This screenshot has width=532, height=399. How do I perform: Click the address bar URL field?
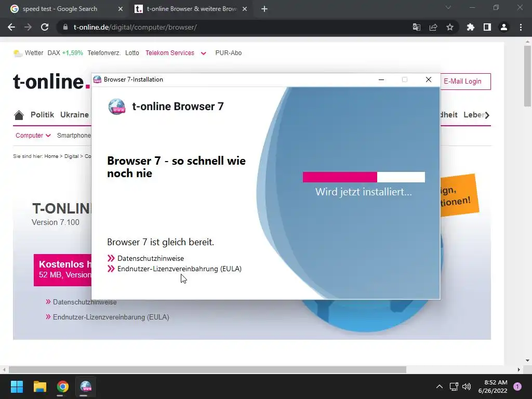click(234, 27)
